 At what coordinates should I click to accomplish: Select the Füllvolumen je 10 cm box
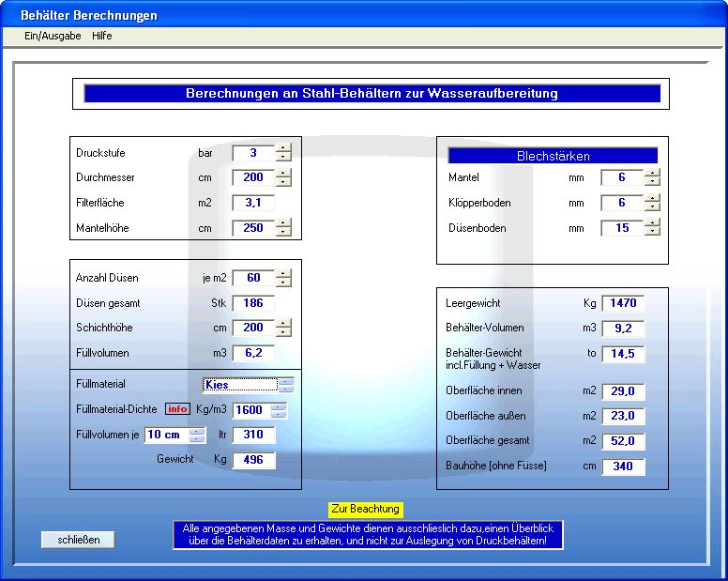[166, 435]
